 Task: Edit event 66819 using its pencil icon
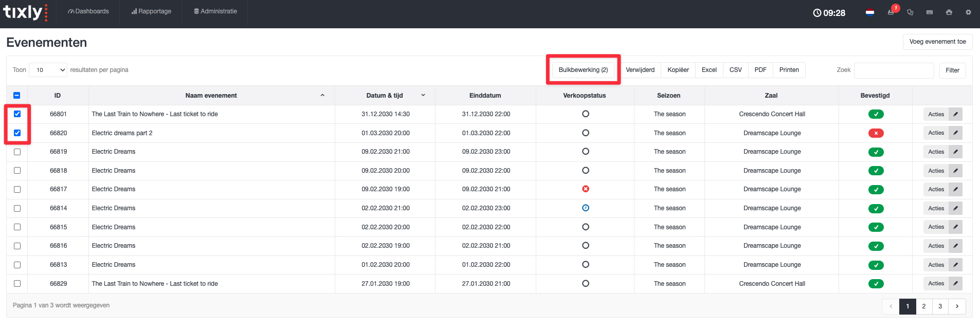pos(955,152)
